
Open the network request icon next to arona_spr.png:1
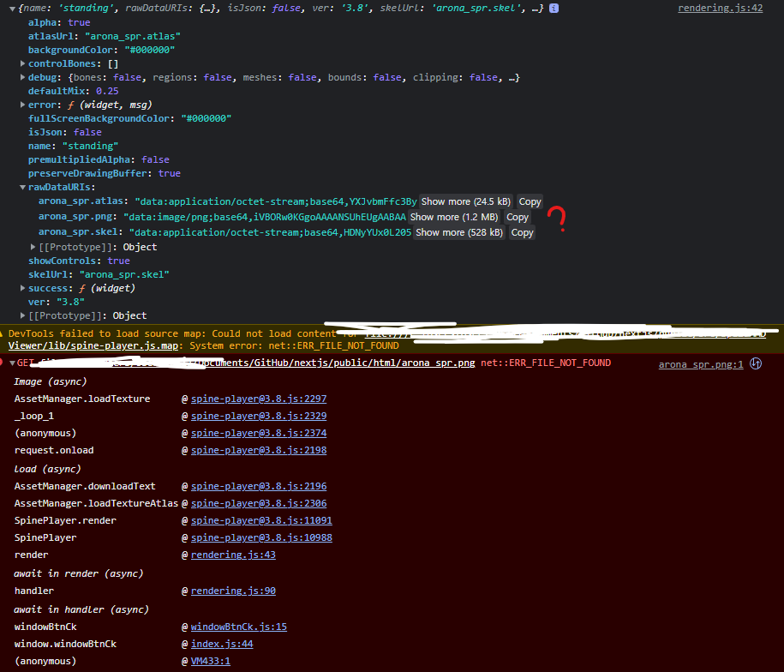(755, 363)
